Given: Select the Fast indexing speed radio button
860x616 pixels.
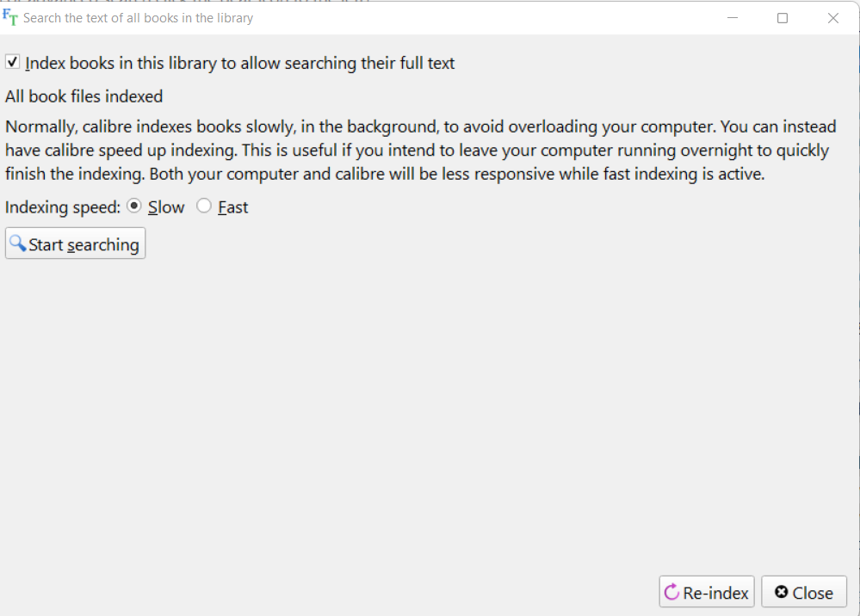Looking at the screenshot, I should 204,206.
